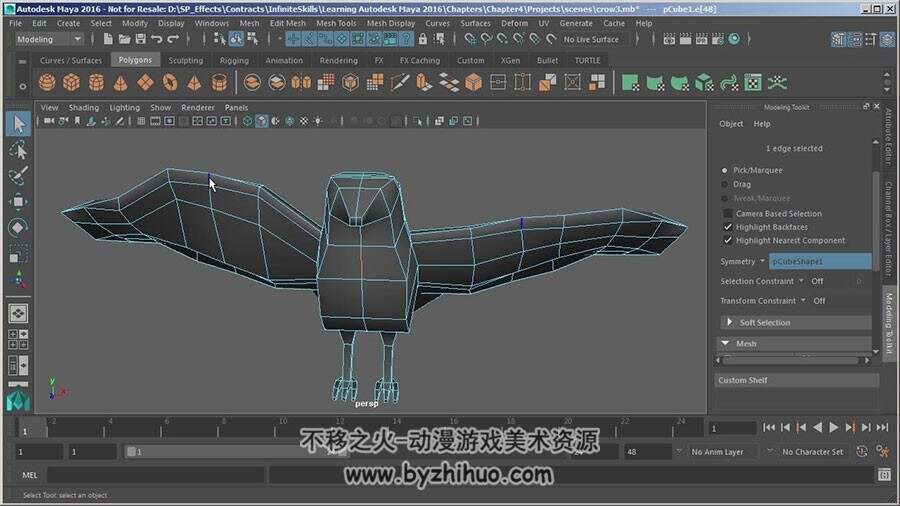Click the Modeling Toolkit horizontal scrollbar
Image resolution: width=900 pixels, height=506 pixels.
point(792,360)
